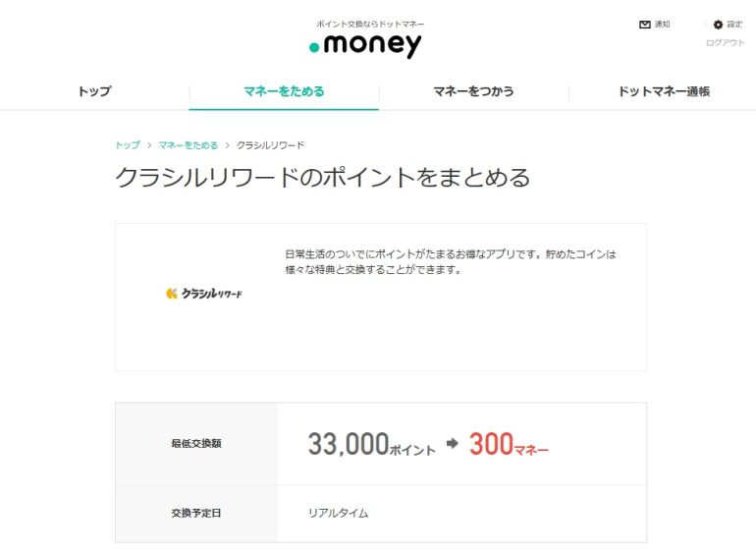The width and height of the screenshot is (756, 552).
Task: Open the マネーをためる tab
Action: (x=284, y=91)
